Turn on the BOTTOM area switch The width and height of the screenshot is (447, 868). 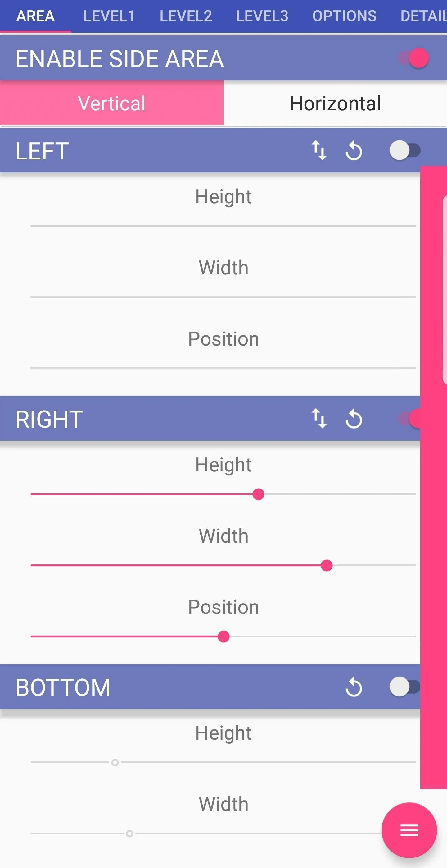click(405, 687)
